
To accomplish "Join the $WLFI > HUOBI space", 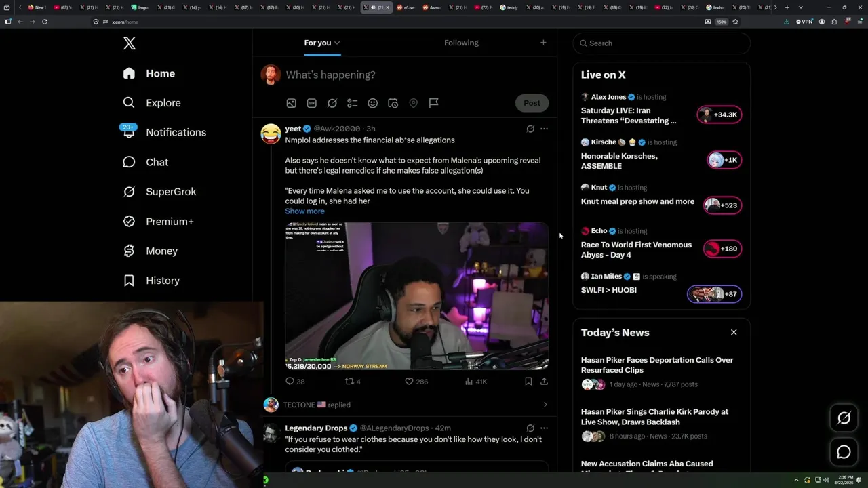I will 714,294.
